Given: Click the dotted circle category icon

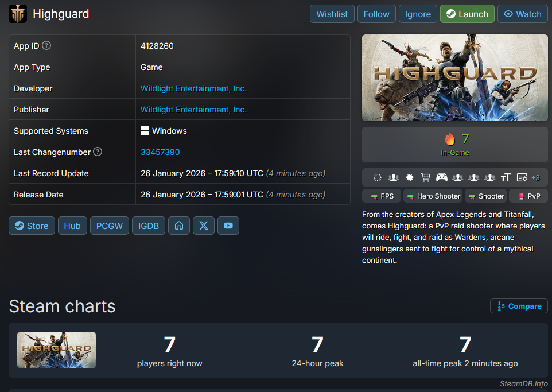Looking at the screenshot, I should 378,177.
